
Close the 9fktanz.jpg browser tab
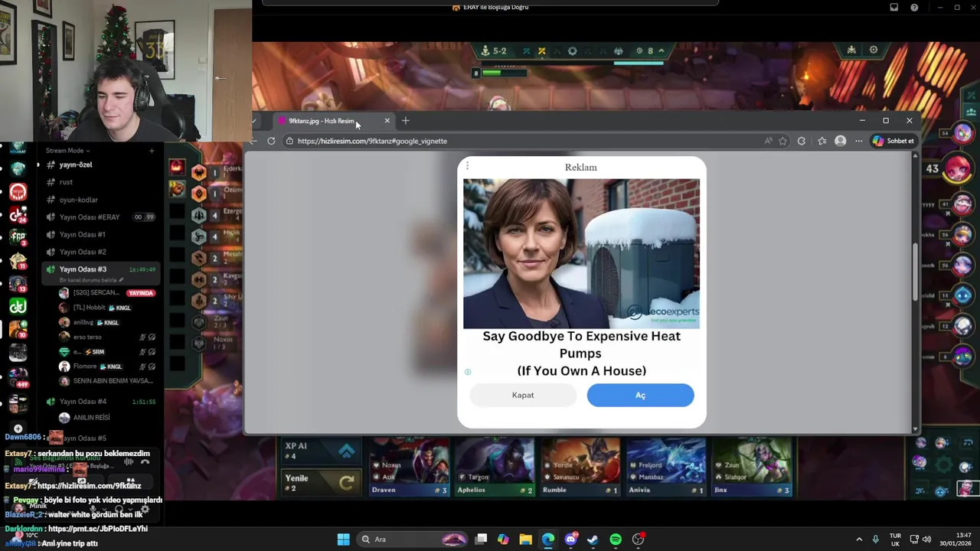point(387,121)
